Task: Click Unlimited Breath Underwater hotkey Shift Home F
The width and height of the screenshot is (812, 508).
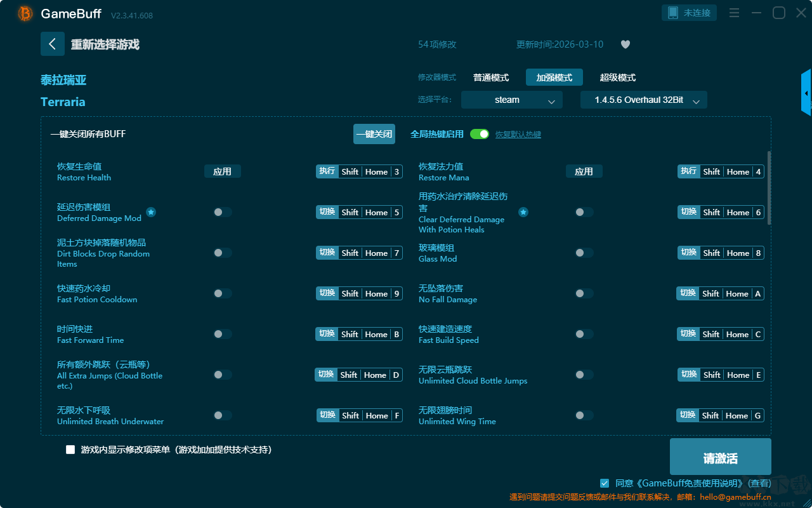Action: tap(360, 415)
